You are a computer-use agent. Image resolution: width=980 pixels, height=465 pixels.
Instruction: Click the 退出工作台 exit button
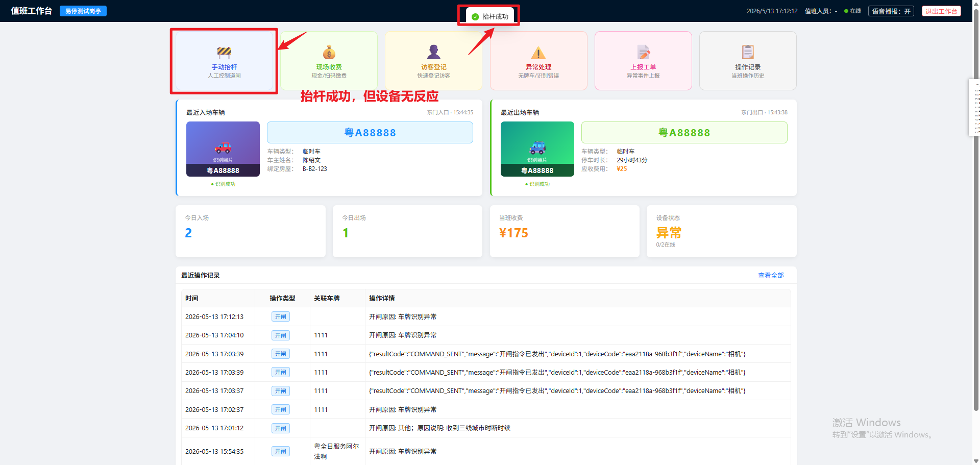(x=941, y=11)
